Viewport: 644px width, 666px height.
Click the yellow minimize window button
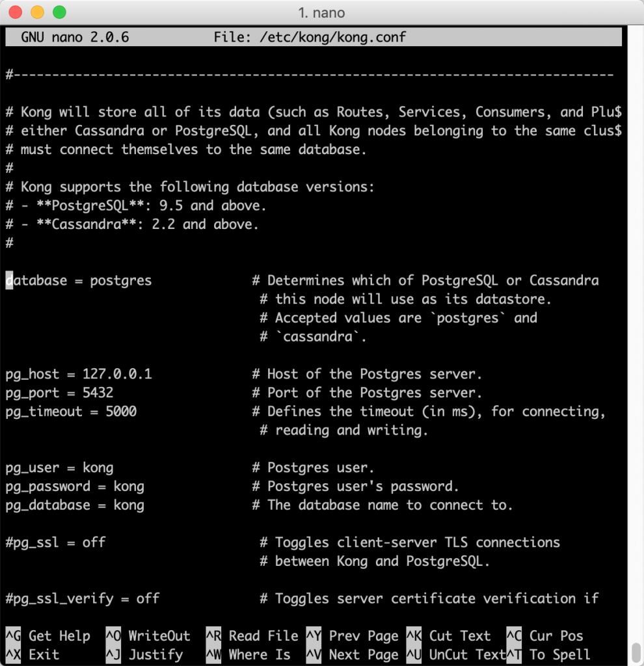37,12
